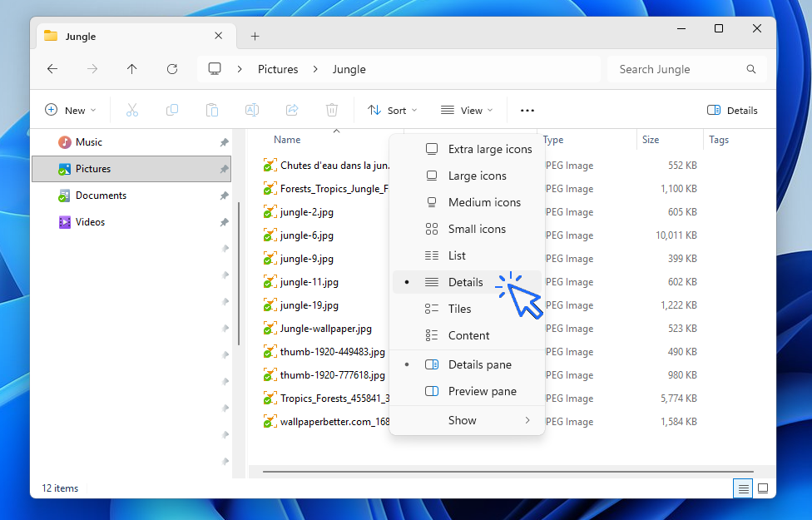Open the See more ellipsis button
The image size is (812, 520).
click(527, 110)
